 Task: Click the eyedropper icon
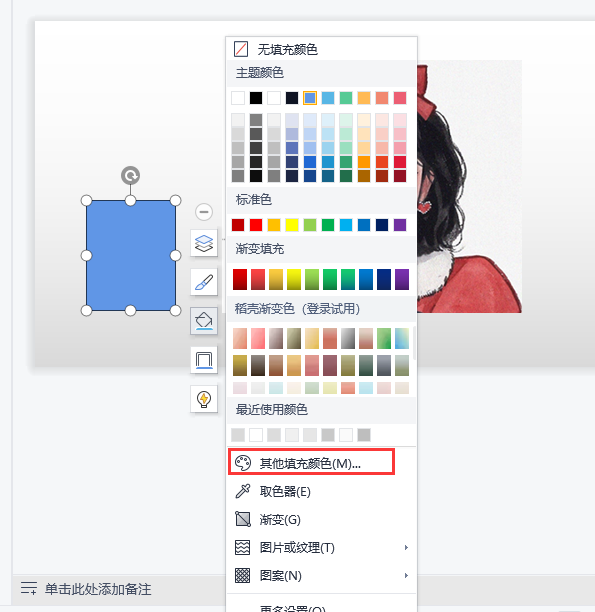pos(242,491)
